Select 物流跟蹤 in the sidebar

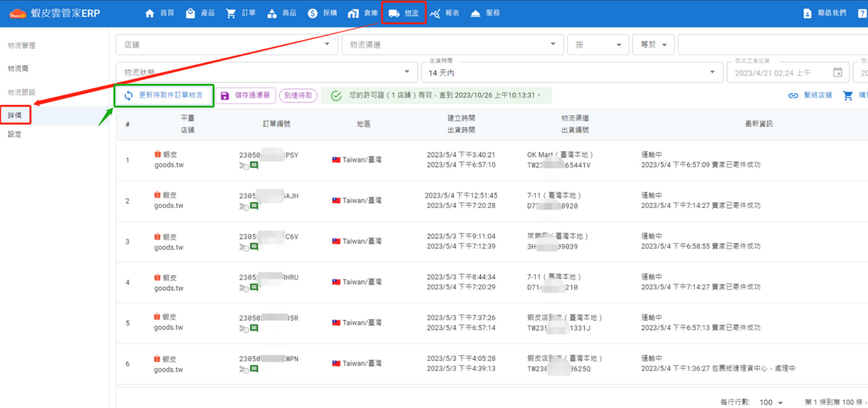tap(21, 92)
